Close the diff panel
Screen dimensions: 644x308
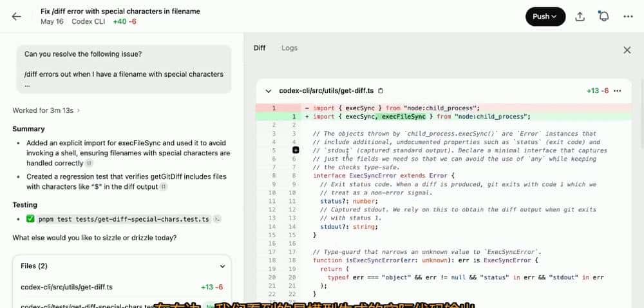627,50
